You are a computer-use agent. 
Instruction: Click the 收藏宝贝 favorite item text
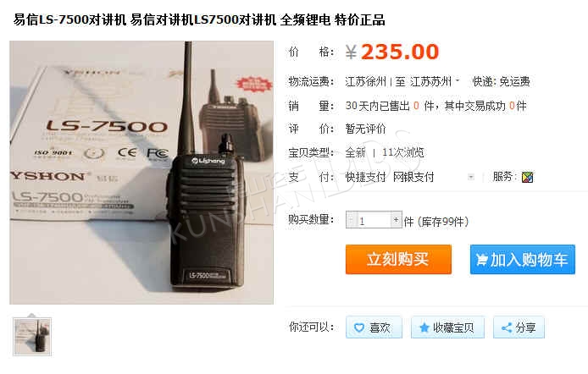tap(453, 328)
